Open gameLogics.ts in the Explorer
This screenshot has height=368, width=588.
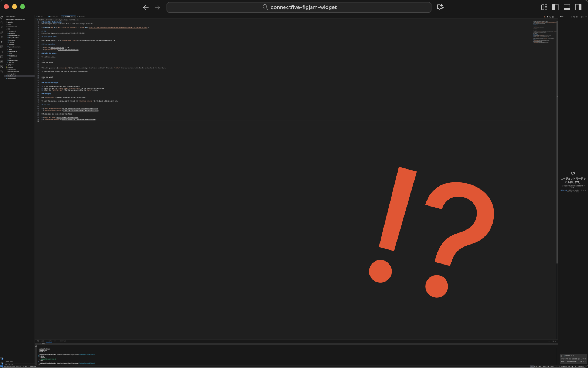13,60
